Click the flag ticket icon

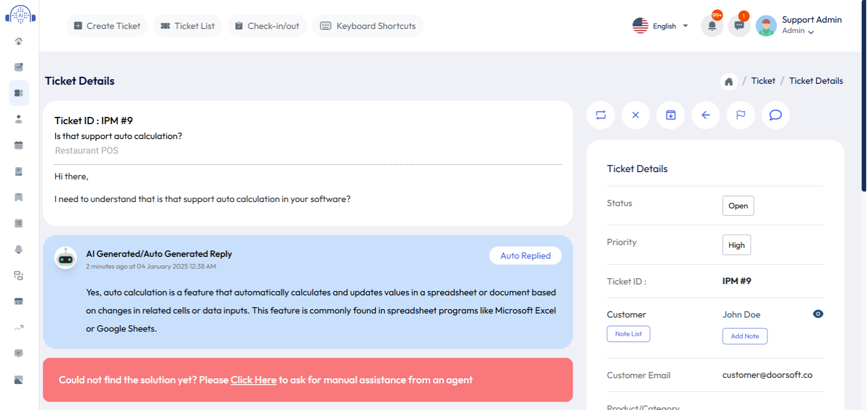point(741,115)
